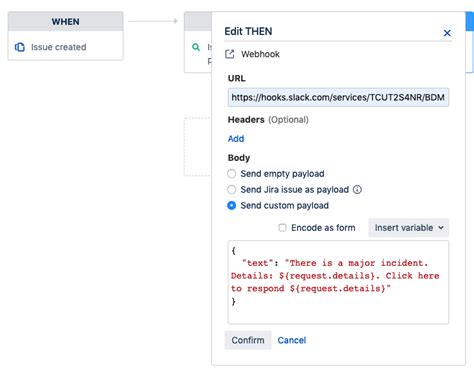Select Send custom payload option

231,206
